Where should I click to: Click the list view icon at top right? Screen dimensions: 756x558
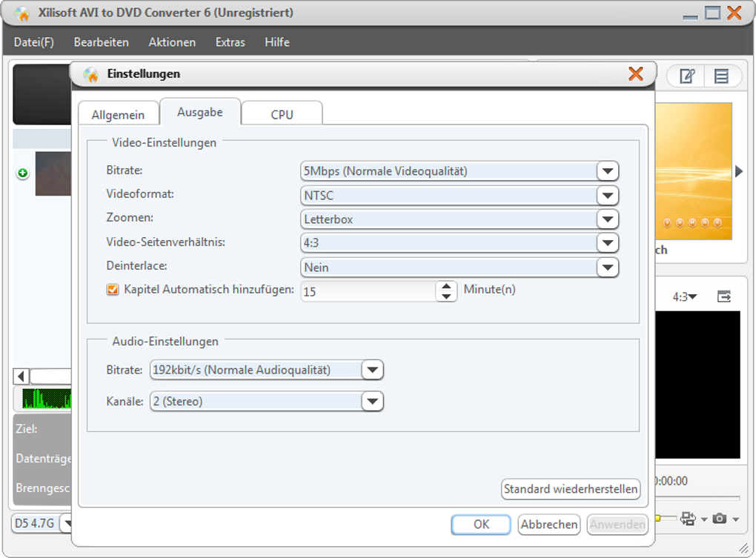[721, 76]
